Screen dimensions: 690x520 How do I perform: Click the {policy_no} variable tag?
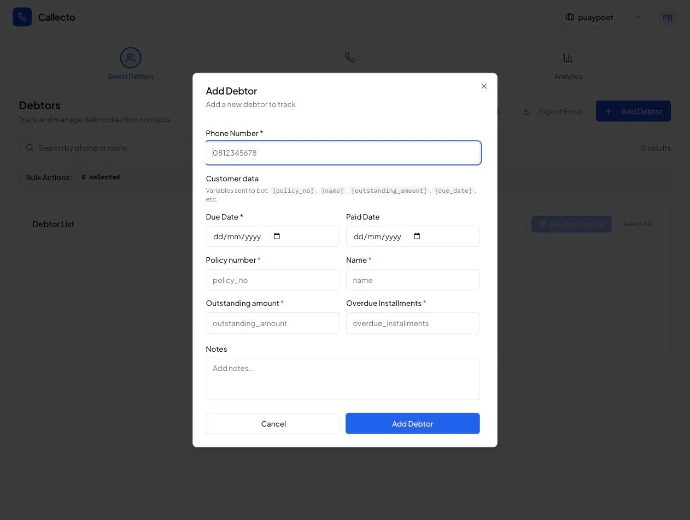[x=294, y=190]
